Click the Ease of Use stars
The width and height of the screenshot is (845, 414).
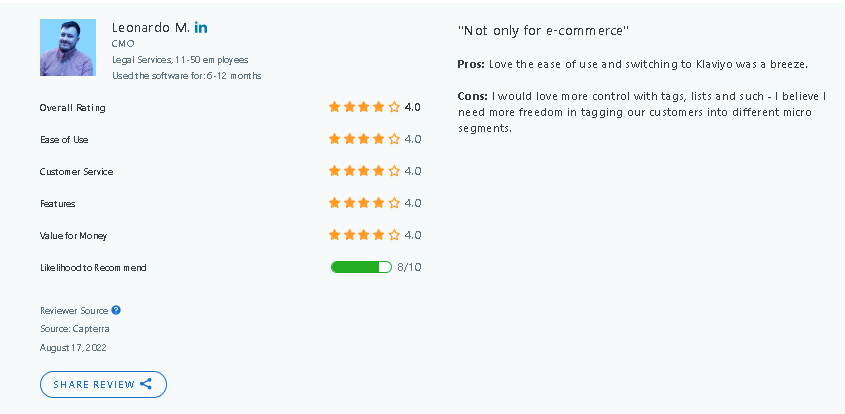click(x=364, y=139)
